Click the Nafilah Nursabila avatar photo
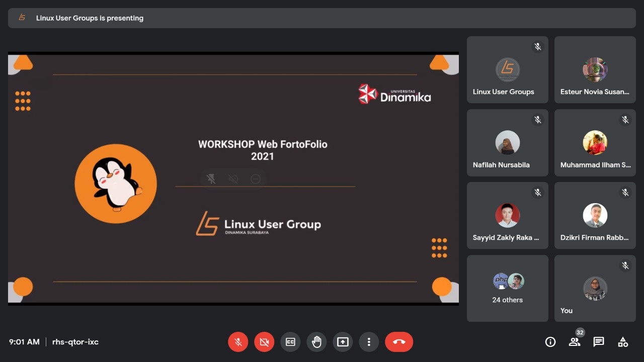The image size is (644, 362). click(508, 143)
